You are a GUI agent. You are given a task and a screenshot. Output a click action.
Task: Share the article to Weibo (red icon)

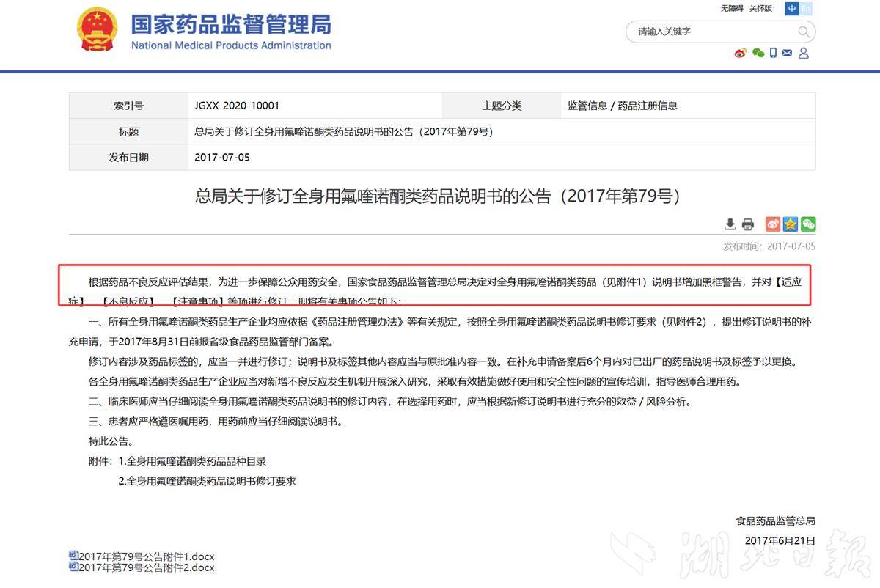773,224
